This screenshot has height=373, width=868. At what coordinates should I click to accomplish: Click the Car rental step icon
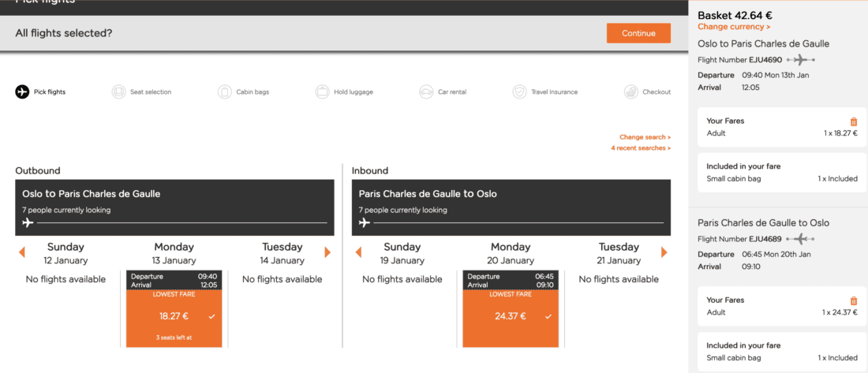426,91
